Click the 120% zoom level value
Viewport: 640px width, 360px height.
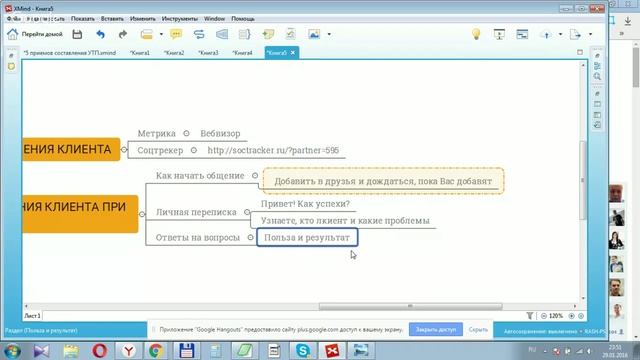pyautogui.click(x=556, y=316)
